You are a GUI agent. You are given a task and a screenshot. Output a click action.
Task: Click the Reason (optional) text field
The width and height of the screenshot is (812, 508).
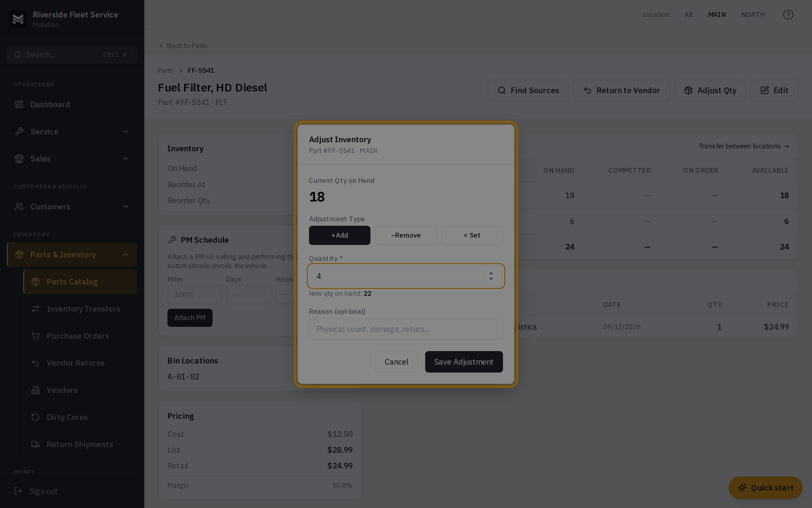406,329
